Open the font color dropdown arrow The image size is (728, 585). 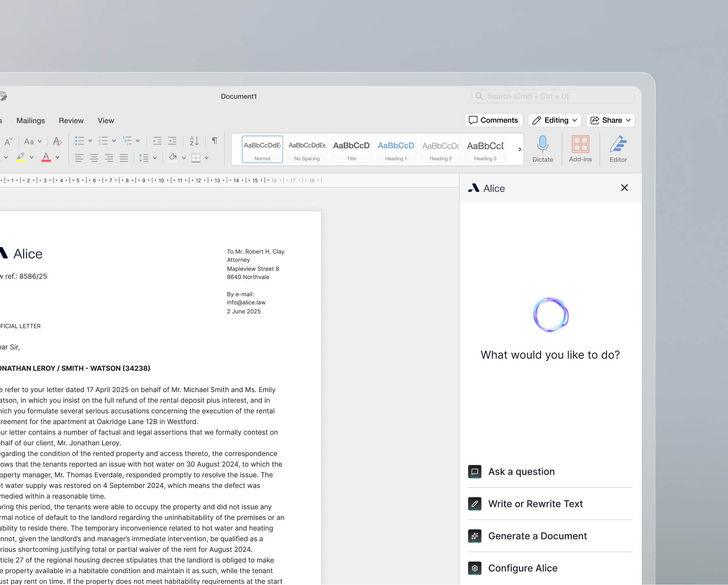[x=57, y=157]
